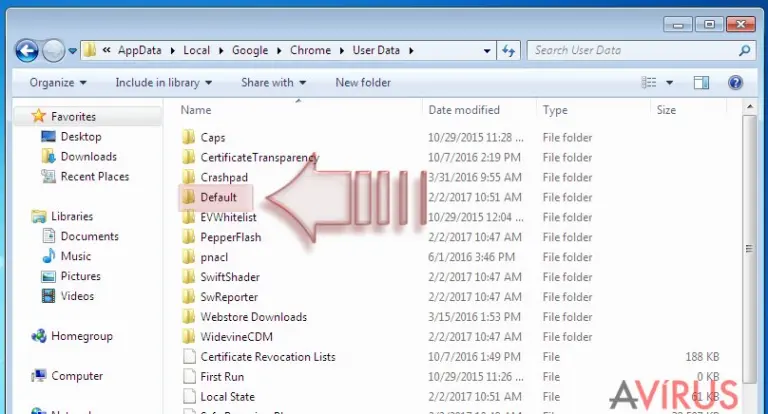Expand the arrow after Google in breadcrumb
Image resolution: width=768 pixels, height=414 pixels.
[x=279, y=50]
